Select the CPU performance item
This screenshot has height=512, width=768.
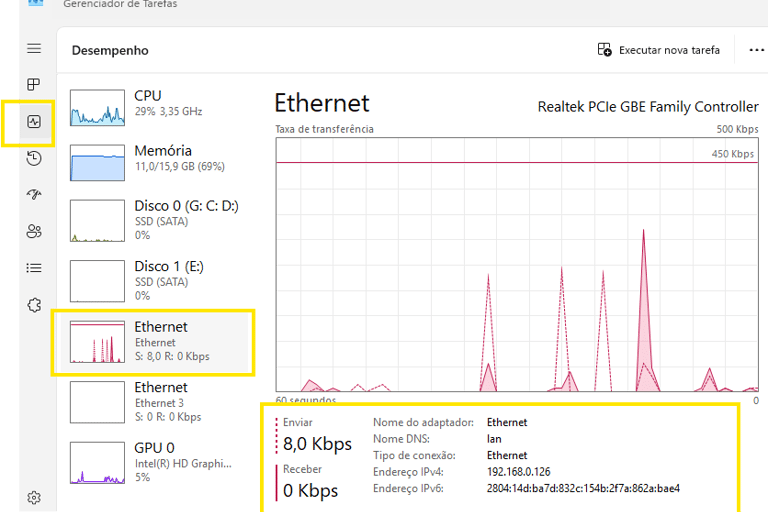pos(155,105)
